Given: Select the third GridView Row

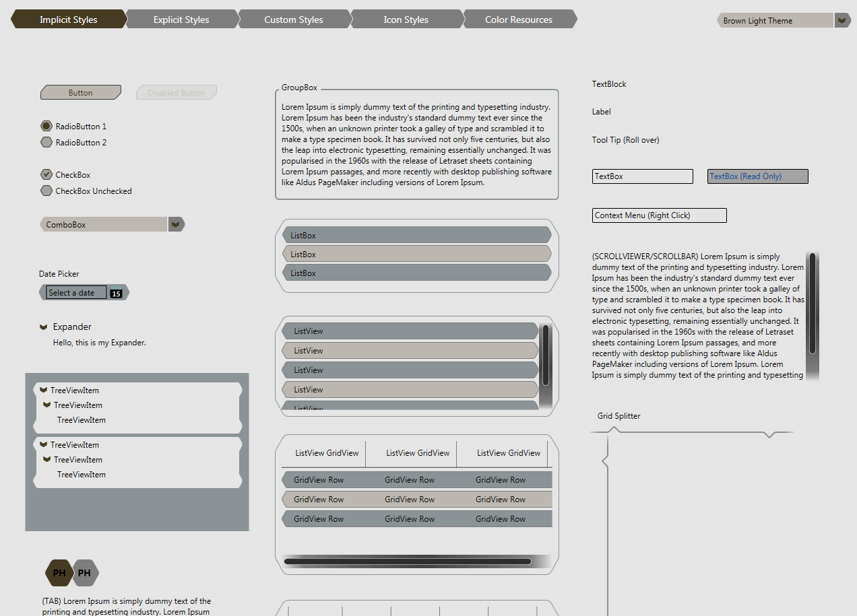Looking at the screenshot, I should coord(417,519).
